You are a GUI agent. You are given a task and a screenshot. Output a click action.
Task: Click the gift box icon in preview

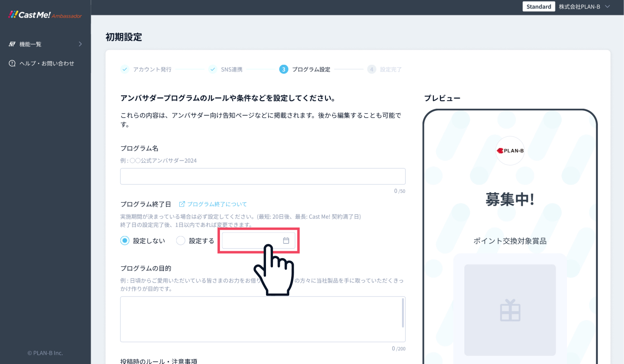[x=510, y=310]
